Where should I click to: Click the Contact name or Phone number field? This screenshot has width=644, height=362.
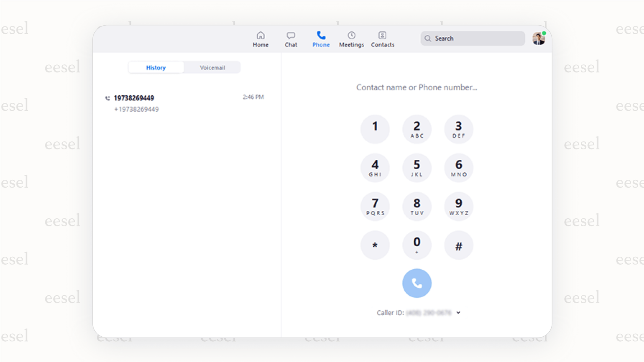click(417, 87)
